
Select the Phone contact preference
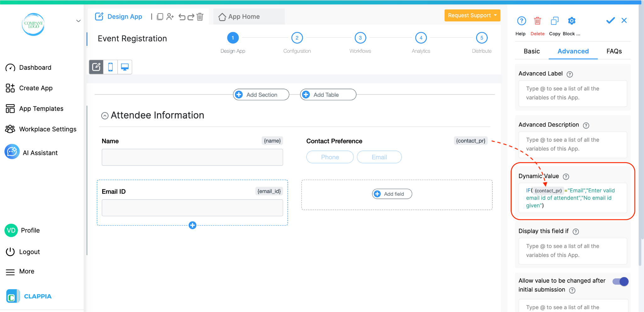(x=330, y=157)
